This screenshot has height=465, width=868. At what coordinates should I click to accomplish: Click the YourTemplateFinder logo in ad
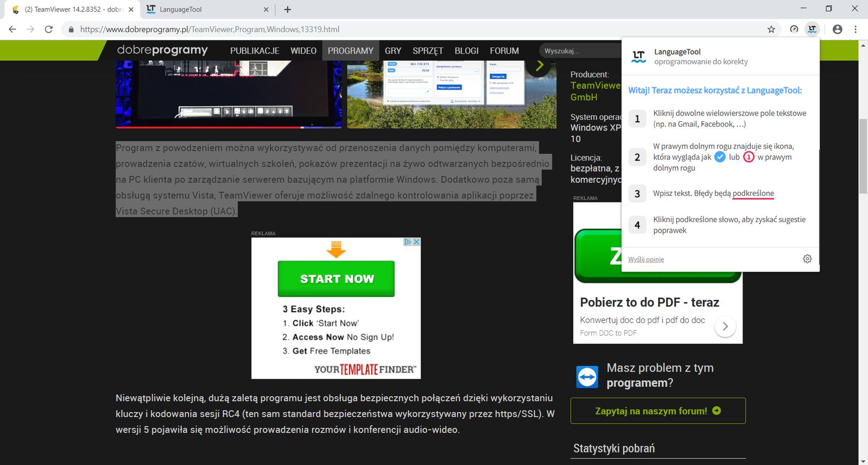point(365,369)
